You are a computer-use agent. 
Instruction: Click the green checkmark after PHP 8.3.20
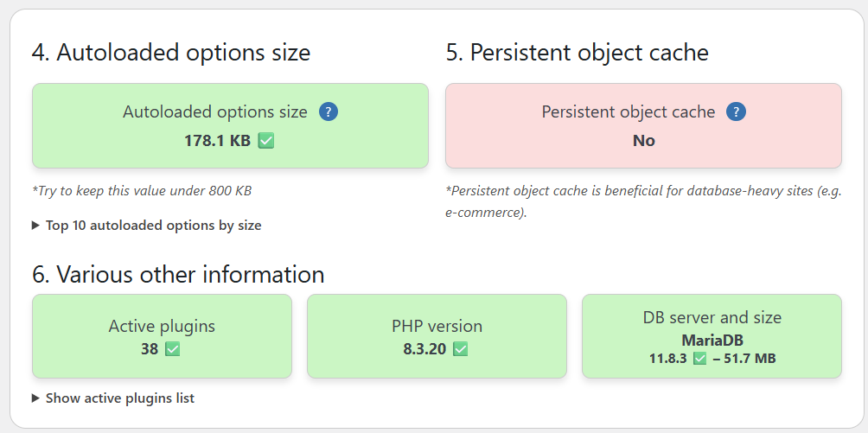[x=460, y=349]
